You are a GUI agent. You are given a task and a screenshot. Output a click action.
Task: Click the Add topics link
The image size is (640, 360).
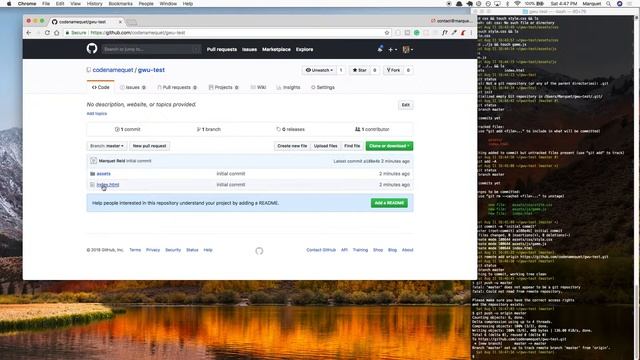pos(97,113)
